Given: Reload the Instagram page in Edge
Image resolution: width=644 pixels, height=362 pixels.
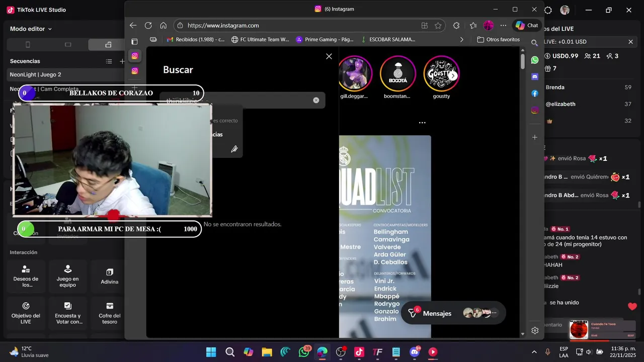Looking at the screenshot, I should coord(148,26).
